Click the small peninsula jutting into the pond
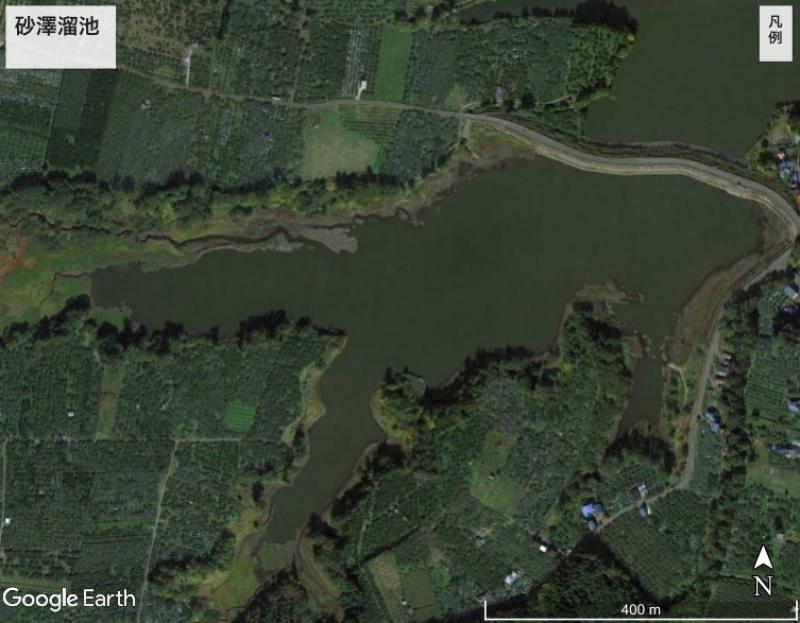This screenshot has height=623, width=800. click(x=602, y=296)
